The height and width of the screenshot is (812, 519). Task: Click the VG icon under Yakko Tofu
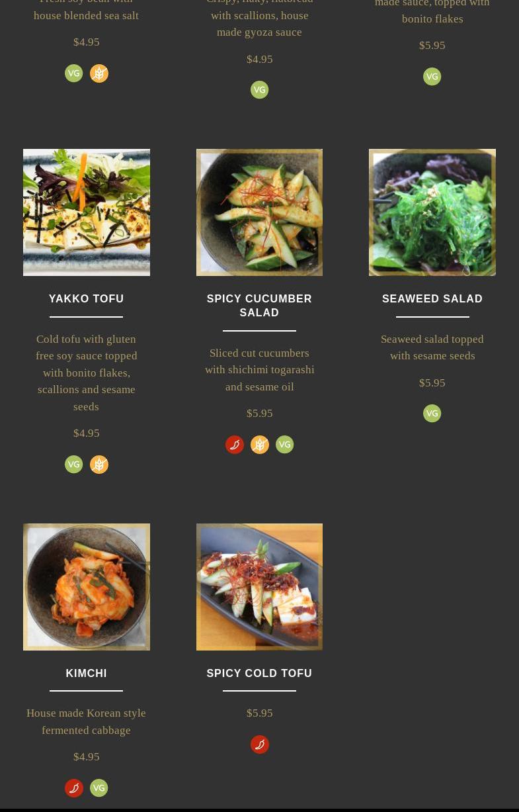click(x=74, y=465)
